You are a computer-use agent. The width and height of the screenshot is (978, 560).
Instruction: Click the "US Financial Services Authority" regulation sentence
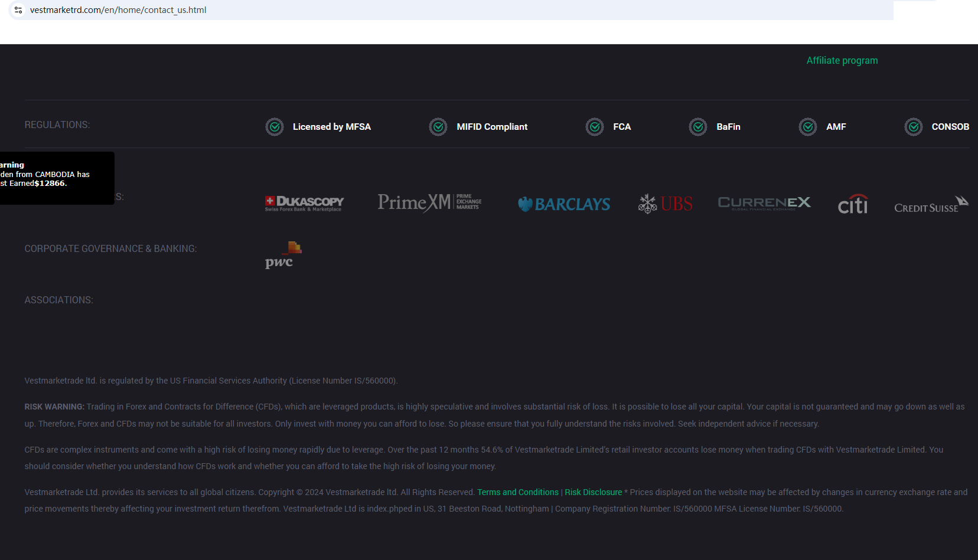pos(211,381)
